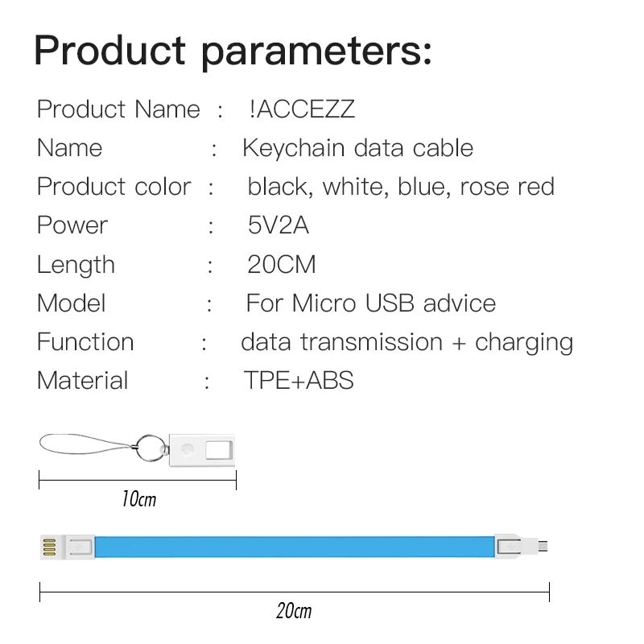
Task: Click the "Material" label
Action: [x=83, y=380]
